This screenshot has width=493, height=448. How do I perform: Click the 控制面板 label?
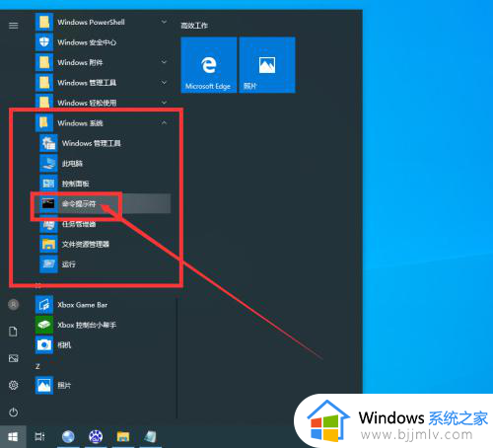pyautogui.click(x=75, y=184)
